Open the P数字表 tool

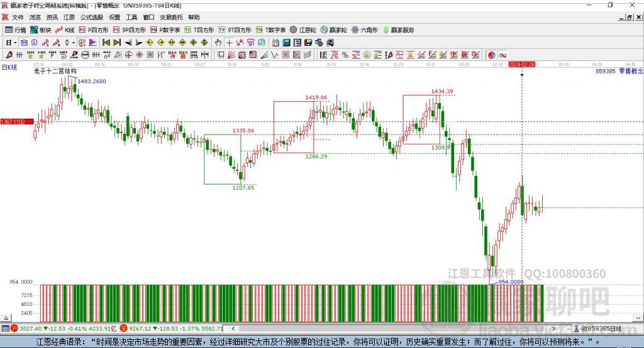(165, 30)
